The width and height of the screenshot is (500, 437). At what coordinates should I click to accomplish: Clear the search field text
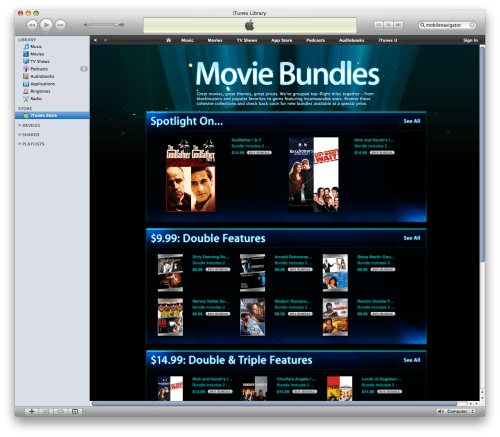[472, 25]
